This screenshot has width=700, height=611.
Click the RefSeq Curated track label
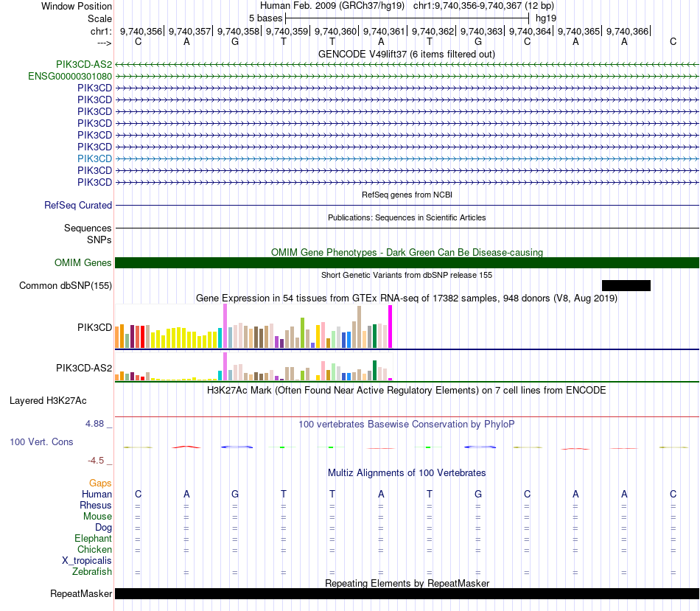click(78, 205)
